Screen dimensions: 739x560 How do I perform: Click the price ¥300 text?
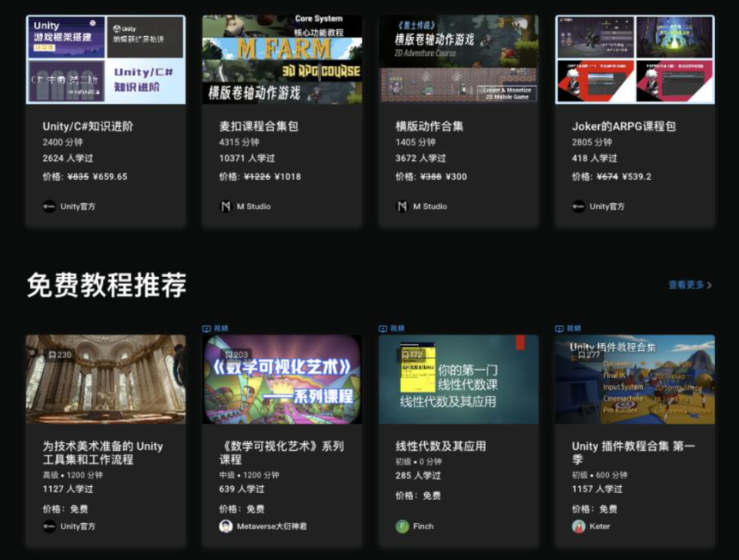(456, 177)
